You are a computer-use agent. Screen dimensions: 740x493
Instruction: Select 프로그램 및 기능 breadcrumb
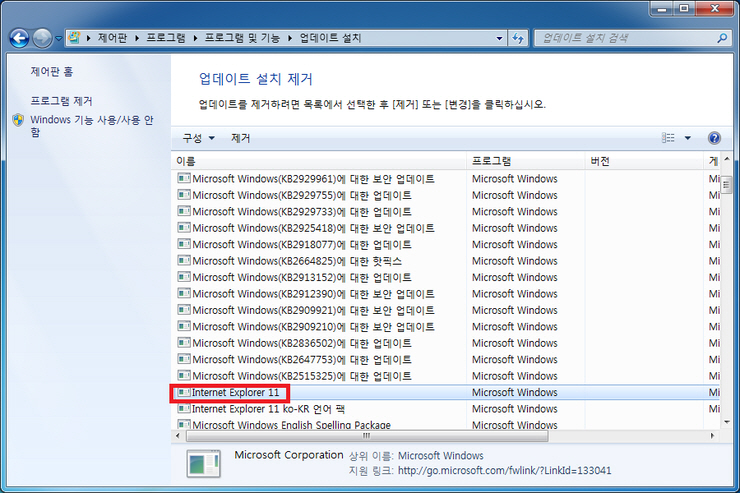coord(242,38)
